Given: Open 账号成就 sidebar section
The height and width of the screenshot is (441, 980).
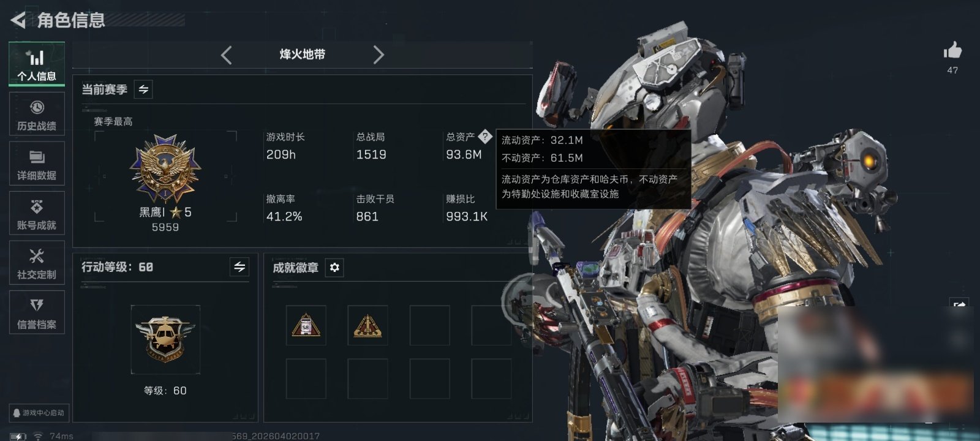Looking at the screenshot, I should point(37,213).
